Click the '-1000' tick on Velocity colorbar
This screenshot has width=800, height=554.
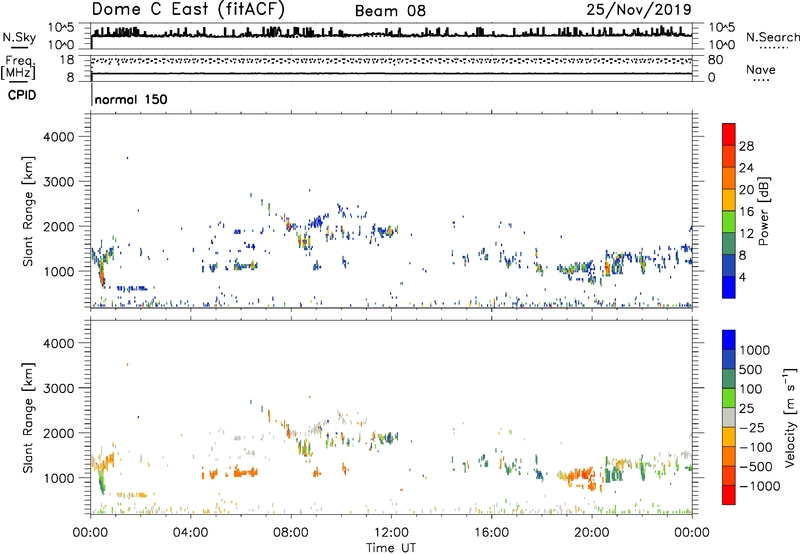(x=759, y=486)
